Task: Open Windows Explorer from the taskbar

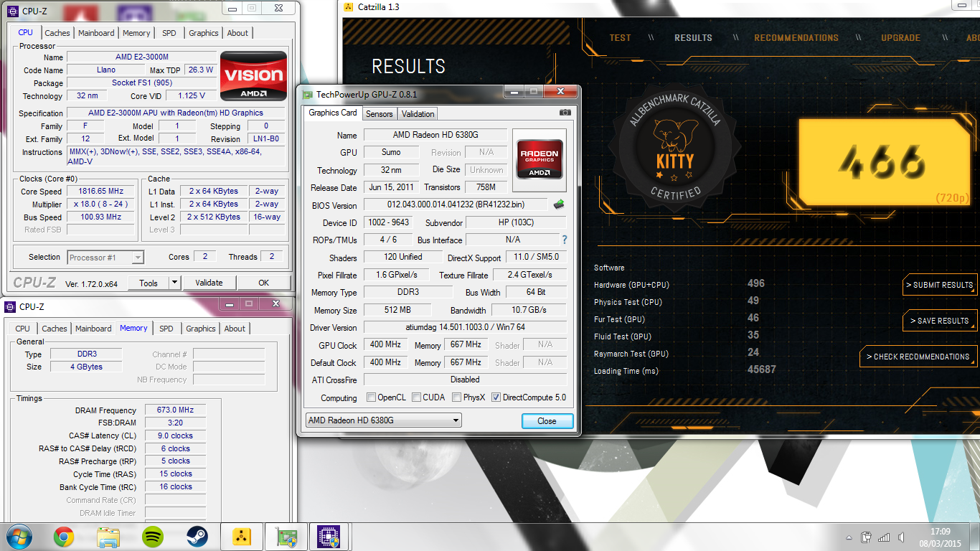Action: click(108, 537)
